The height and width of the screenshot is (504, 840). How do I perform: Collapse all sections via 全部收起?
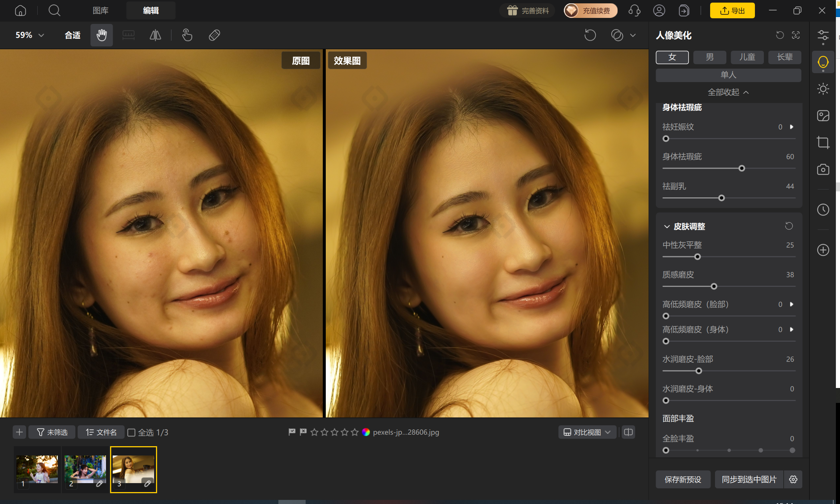(728, 92)
